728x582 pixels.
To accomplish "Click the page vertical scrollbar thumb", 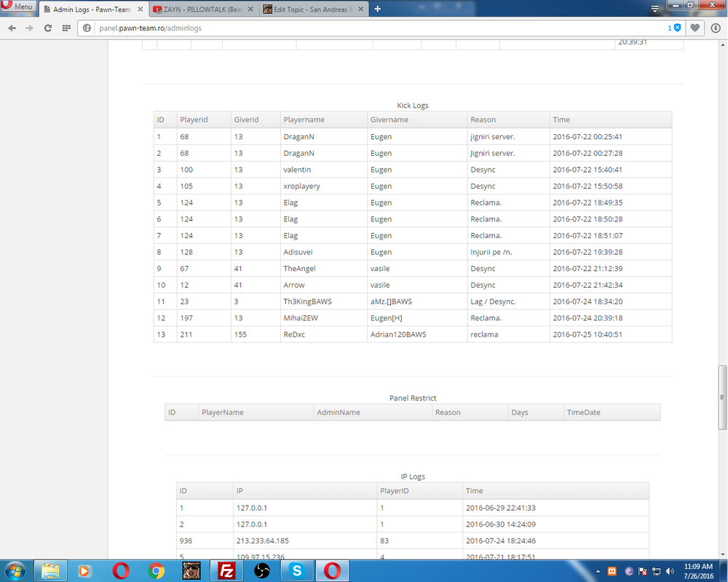I will pos(722,398).
